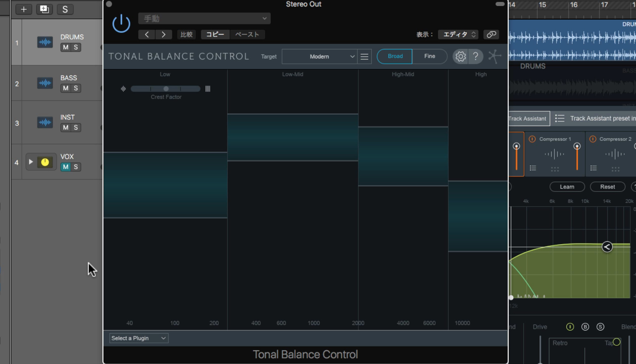Image resolution: width=636 pixels, height=364 pixels.
Task: Open Compressor 2 preset list icon
Action: click(x=593, y=168)
